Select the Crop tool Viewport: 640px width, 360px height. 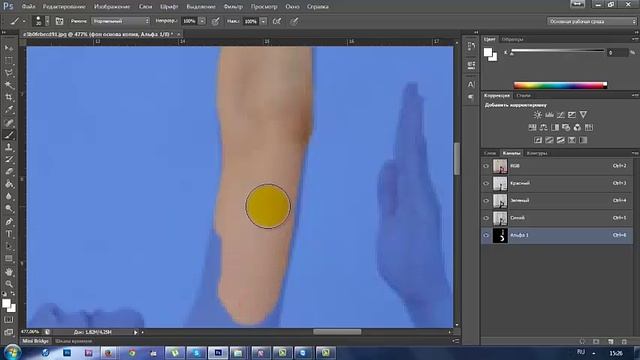pos(9,97)
